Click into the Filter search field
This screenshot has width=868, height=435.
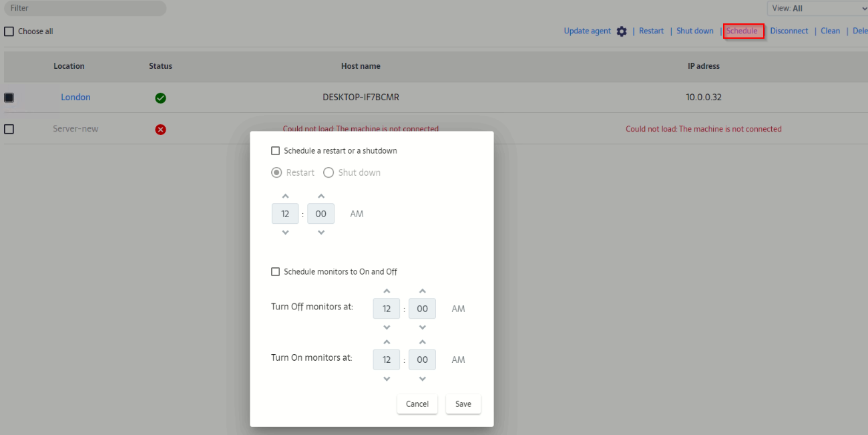pos(85,9)
